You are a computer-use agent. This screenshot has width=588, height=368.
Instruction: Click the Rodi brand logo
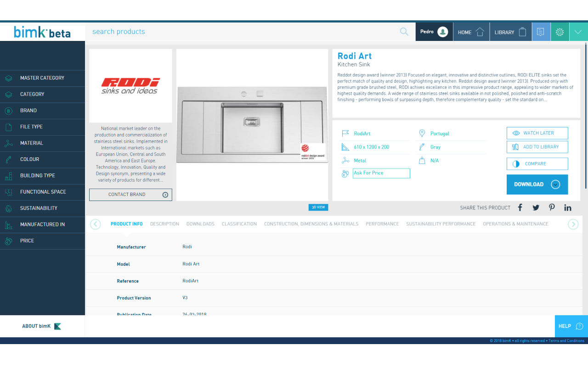pos(130,86)
